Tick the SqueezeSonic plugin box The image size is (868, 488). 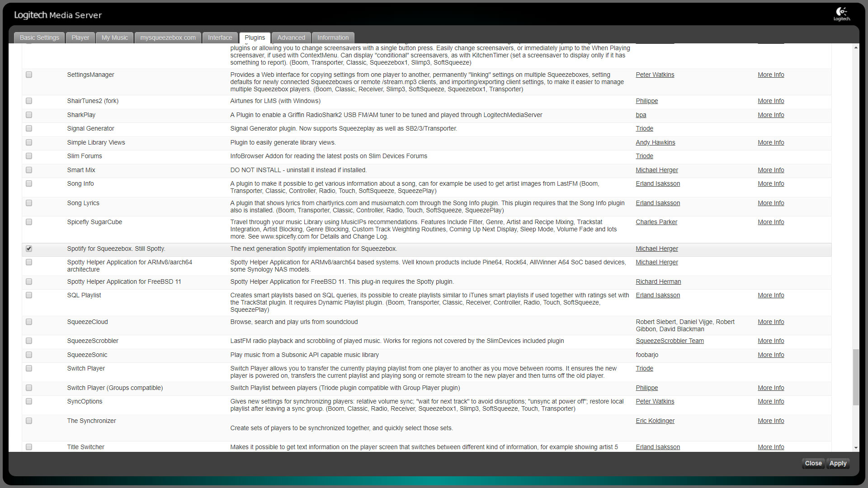coord(29,355)
